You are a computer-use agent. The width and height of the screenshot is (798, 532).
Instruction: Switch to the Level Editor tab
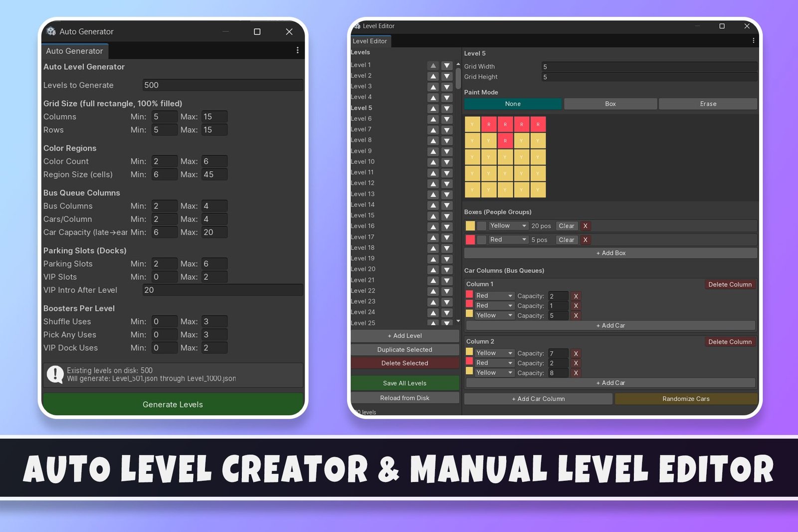click(x=370, y=41)
